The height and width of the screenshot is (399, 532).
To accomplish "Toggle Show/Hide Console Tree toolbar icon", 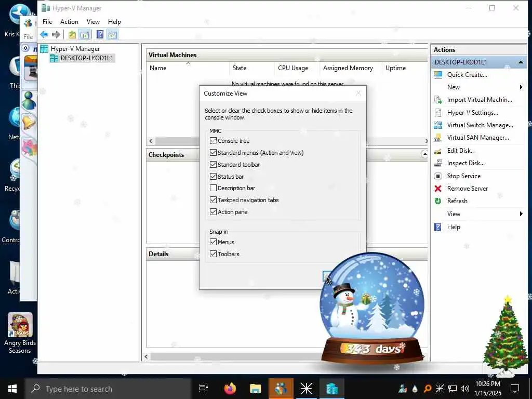I will (85, 34).
